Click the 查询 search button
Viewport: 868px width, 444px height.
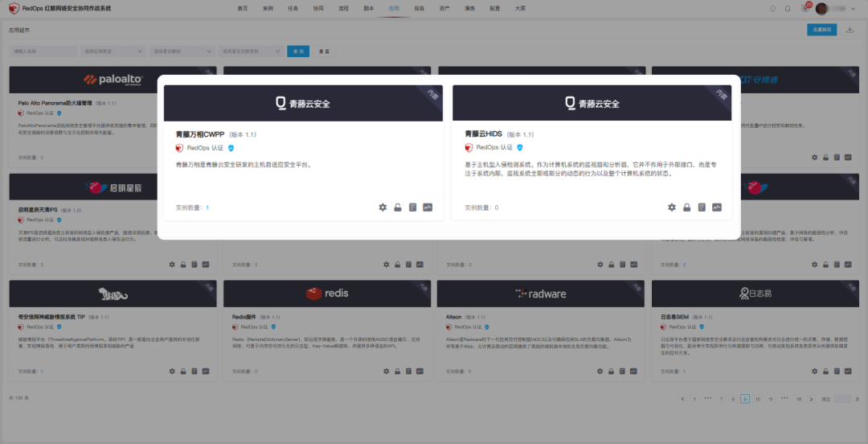click(x=298, y=51)
